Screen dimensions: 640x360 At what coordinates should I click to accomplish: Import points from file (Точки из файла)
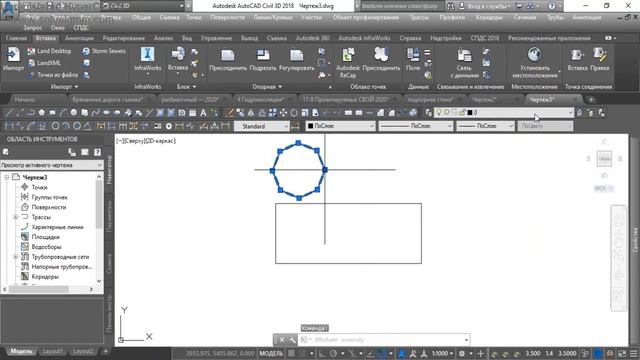(53, 75)
